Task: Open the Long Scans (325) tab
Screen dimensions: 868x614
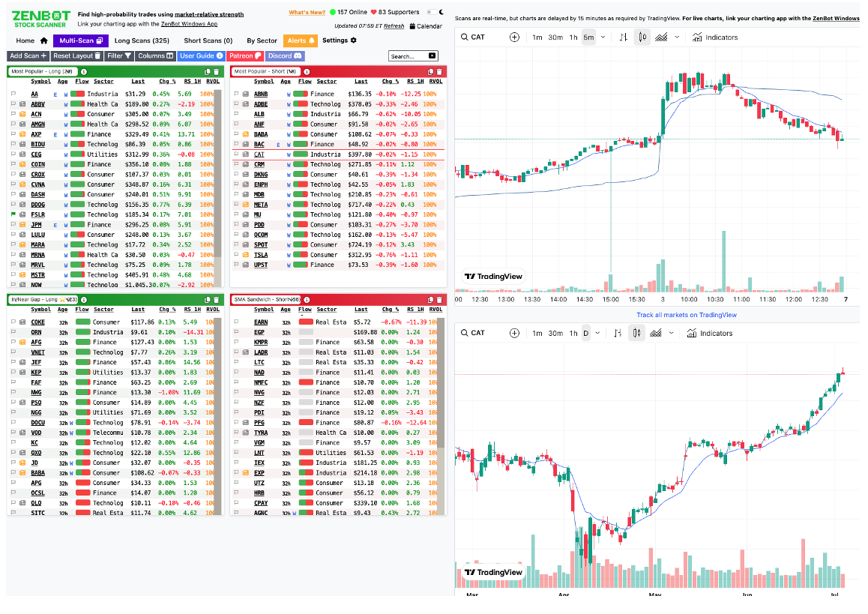Action: pos(142,40)
